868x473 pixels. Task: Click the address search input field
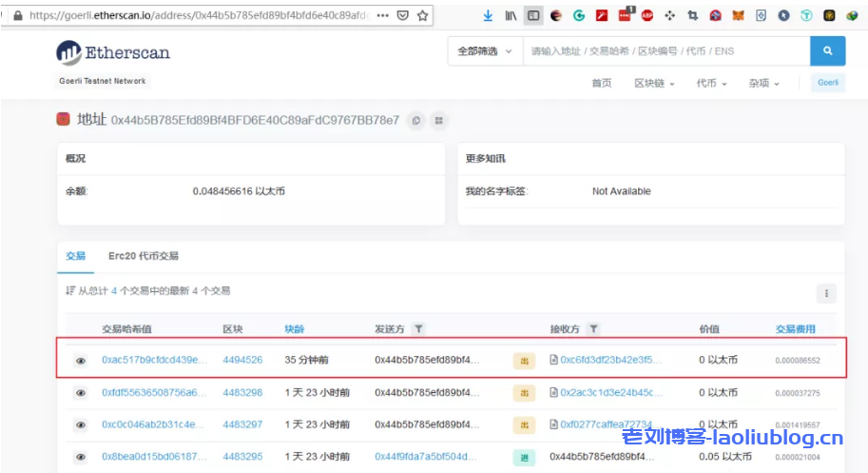coord(665,50)
